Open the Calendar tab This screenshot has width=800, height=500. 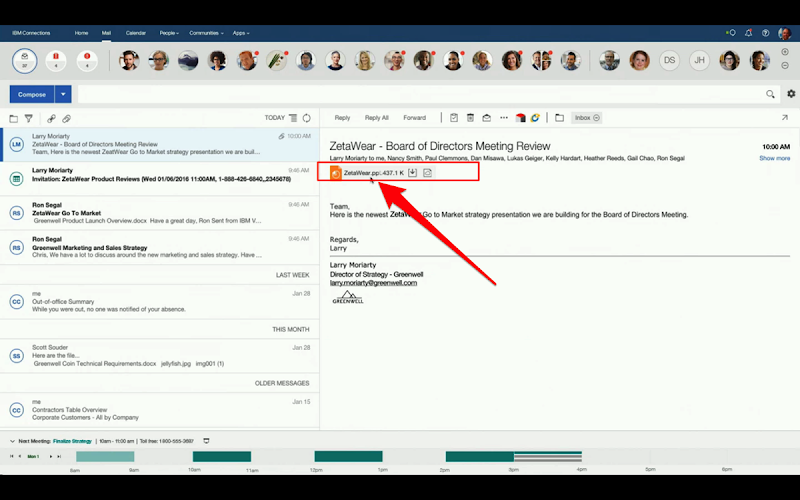(136, 33)
